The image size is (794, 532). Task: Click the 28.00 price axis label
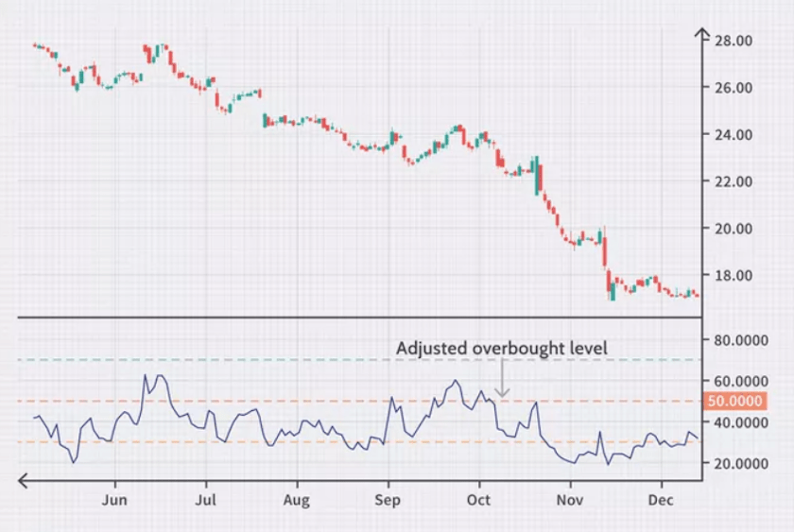(734, 41)
